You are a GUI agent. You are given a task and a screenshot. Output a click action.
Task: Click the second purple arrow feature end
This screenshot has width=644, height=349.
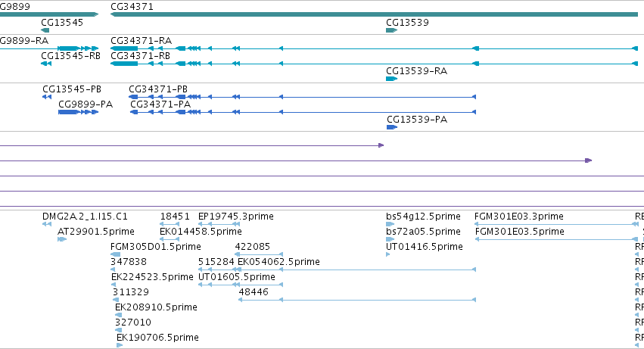tap(589, 160)
